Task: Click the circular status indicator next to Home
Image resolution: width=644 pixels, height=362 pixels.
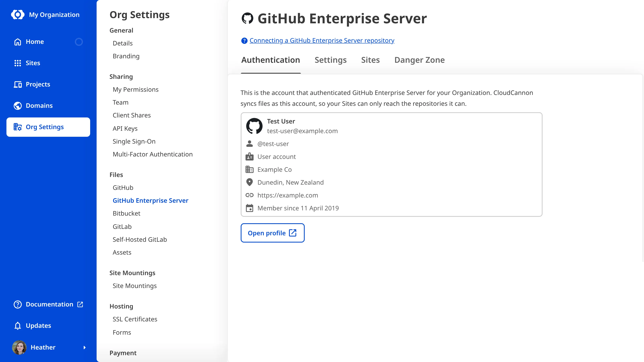Action: 79,42
